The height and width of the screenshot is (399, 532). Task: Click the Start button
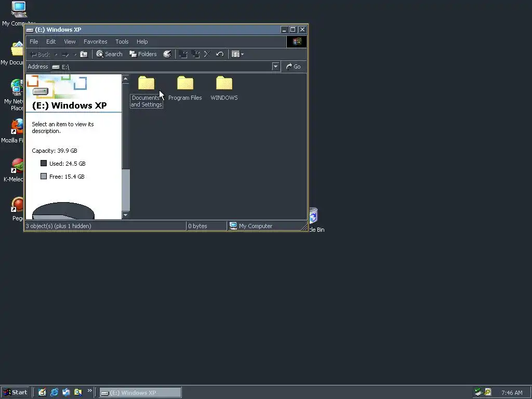click(x=15, y=393)
